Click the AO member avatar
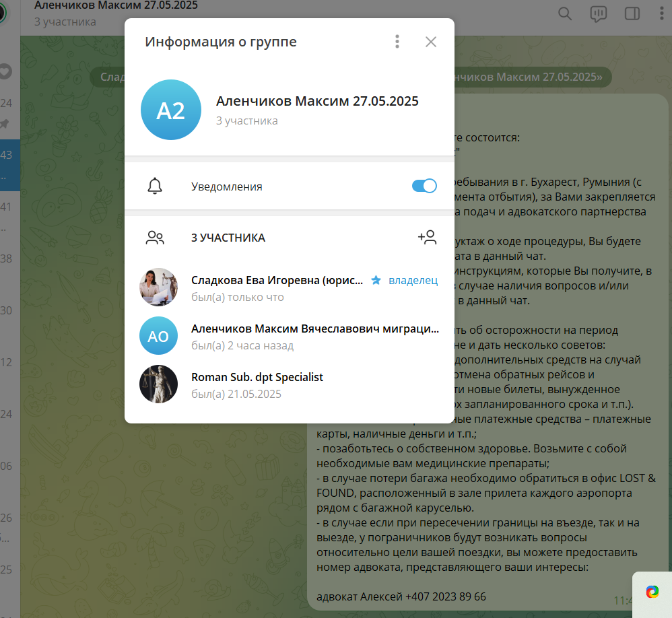The image size is (672, 618). (x=158, y=335)
